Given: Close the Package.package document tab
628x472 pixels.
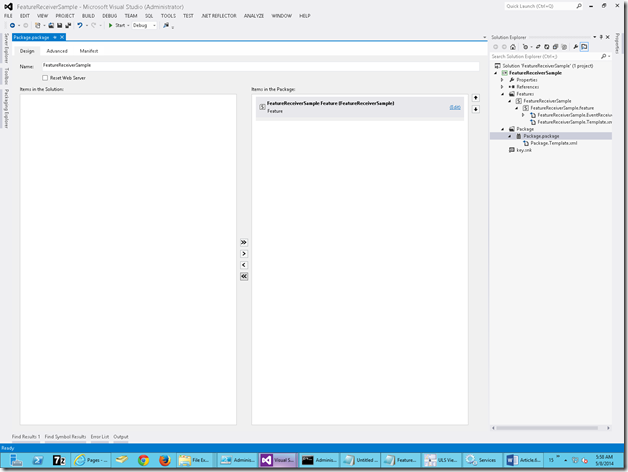Looking at the screenshot, I should pyautogui.click(x=62, y=37).
